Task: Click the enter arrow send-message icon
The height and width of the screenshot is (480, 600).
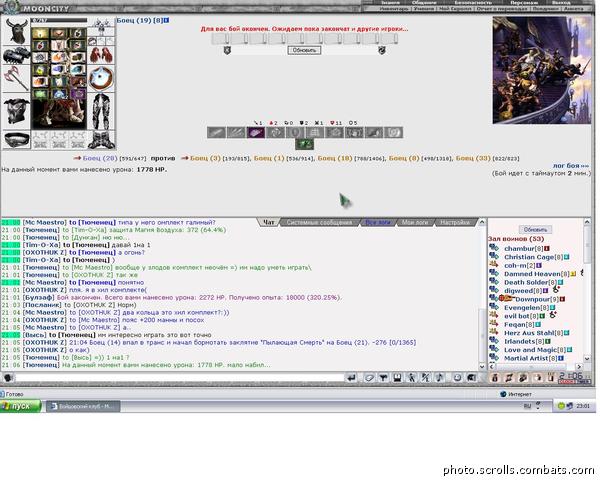Action: pyautogui.click(x=351, y=378)
